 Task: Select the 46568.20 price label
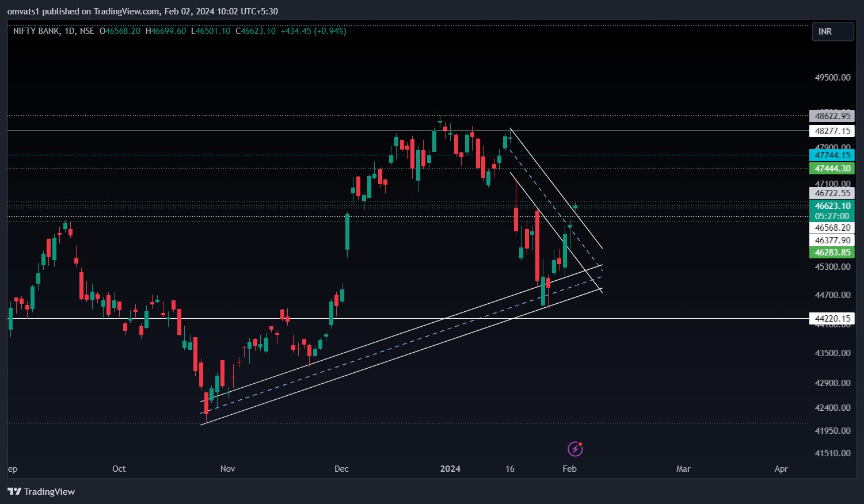point(832,228)
